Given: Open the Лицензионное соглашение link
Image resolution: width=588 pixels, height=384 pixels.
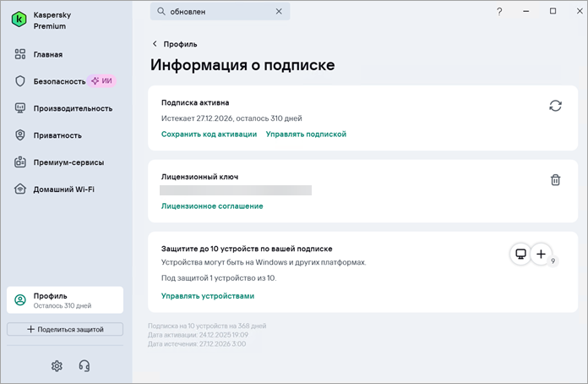Looking at the screenshot, I should pos(212,206).
